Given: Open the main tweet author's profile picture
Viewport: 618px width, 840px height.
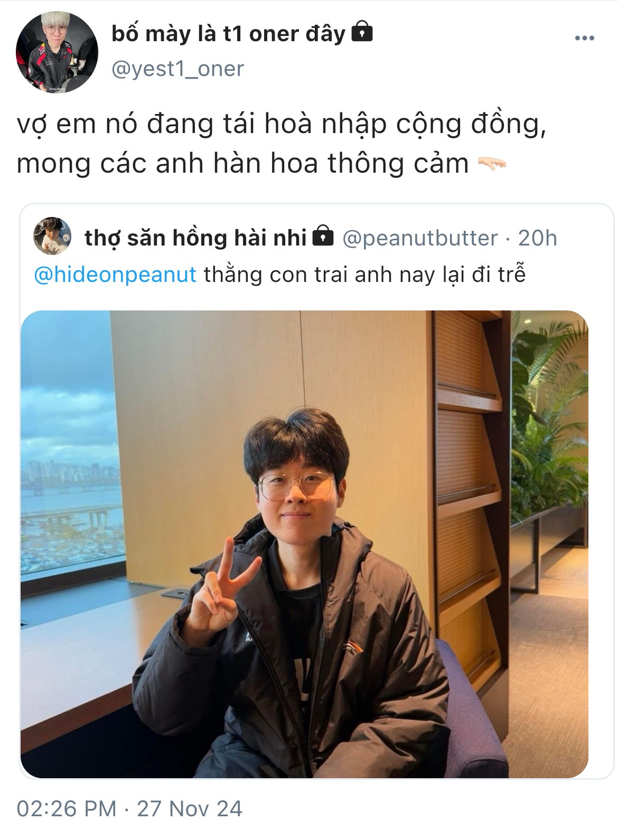Looking at the screenshot, I should (57, 52).
